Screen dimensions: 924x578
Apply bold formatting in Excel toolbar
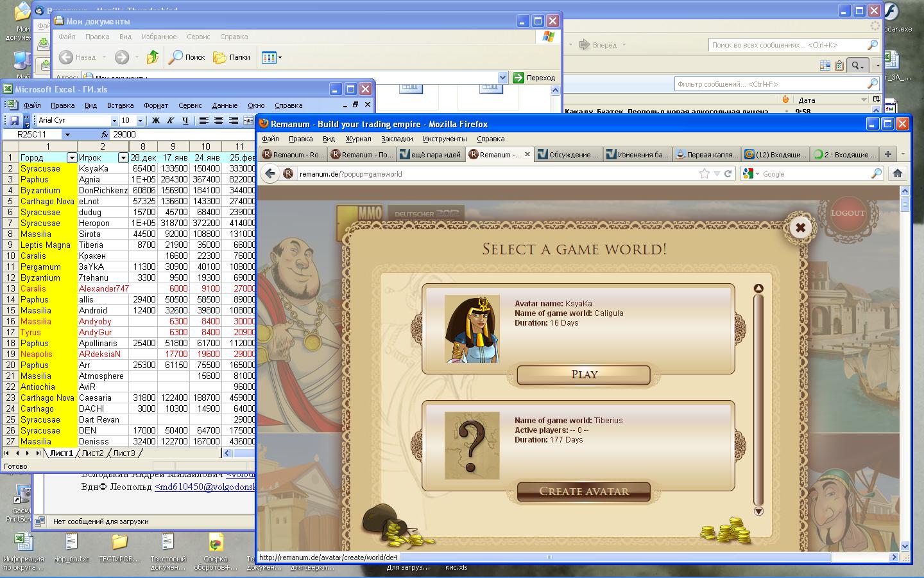click(x=155, y=120)
